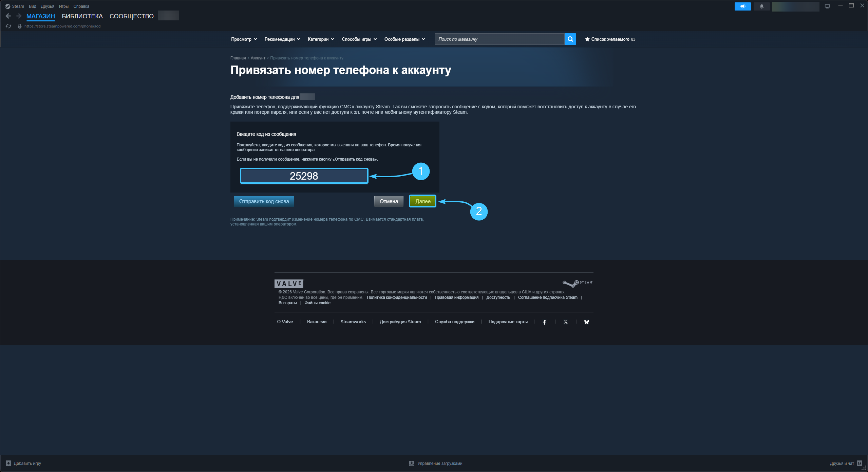Click the Big Picture monitor icon
The height and width of the screenshot is (472, 868).
point(827,6)
